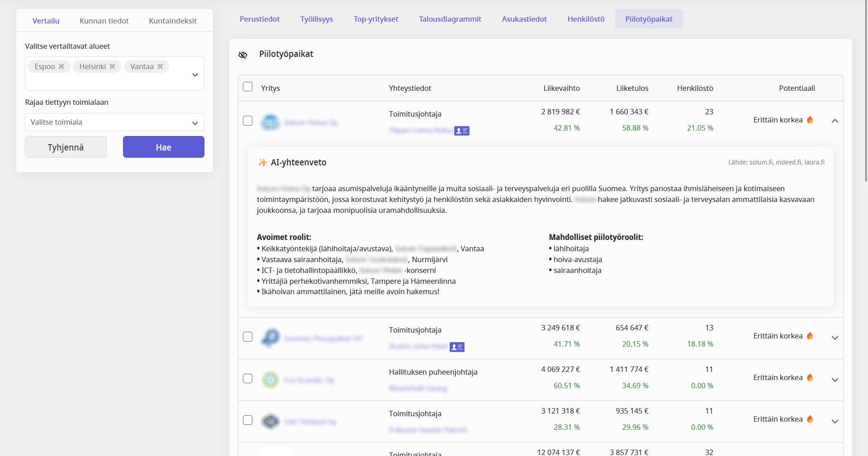Click the Hae search button
868x456 pixels.
(164, 147)
